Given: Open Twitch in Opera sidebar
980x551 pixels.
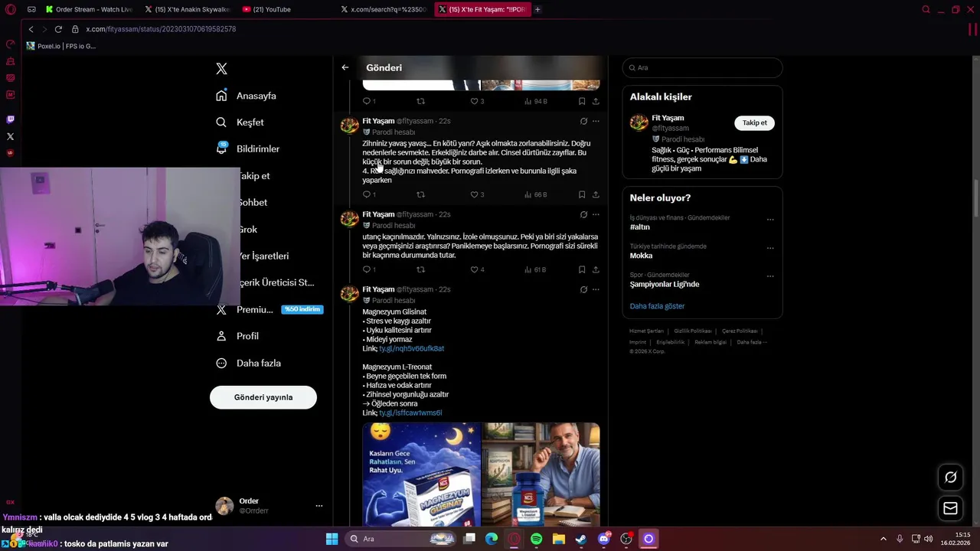Looking at the screenshot, I should coord(10,119).
